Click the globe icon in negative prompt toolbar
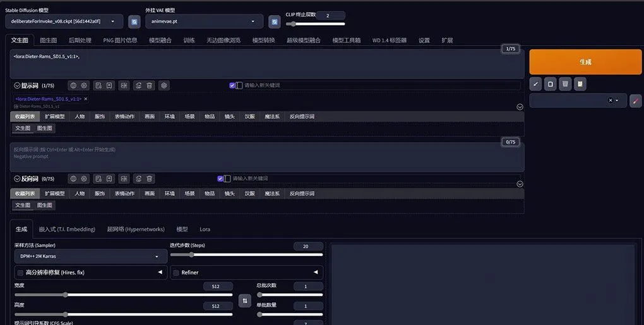The height and width of the screenshot is (325, 644). (x=73, y=179)
